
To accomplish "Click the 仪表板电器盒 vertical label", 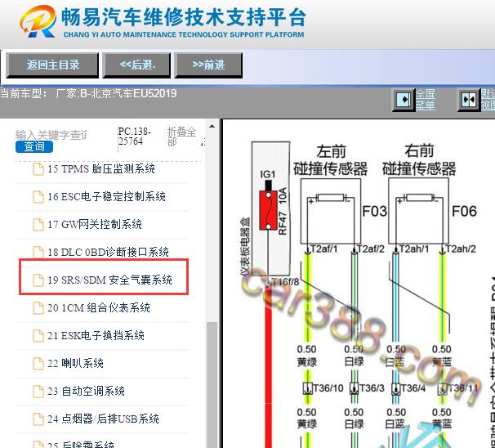I will [245, 245].
